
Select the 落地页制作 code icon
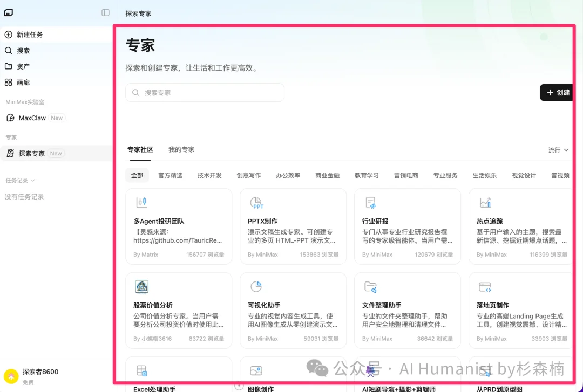pyautogui.click(x=485, y=286)
